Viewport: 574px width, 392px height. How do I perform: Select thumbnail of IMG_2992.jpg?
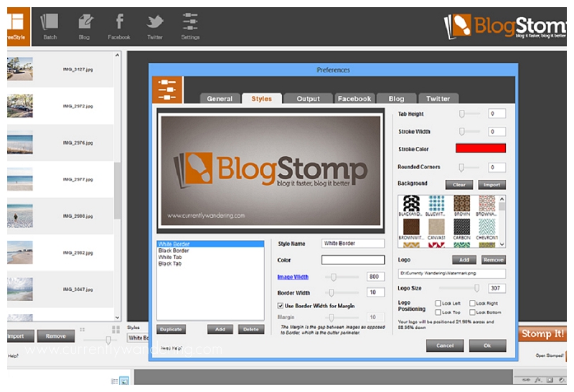[20, 252]
